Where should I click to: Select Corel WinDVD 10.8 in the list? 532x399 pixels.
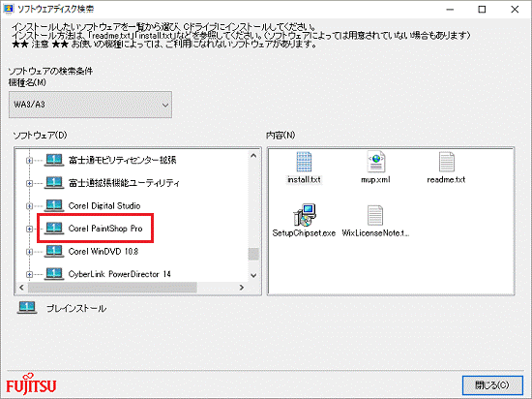click(103, 251)
